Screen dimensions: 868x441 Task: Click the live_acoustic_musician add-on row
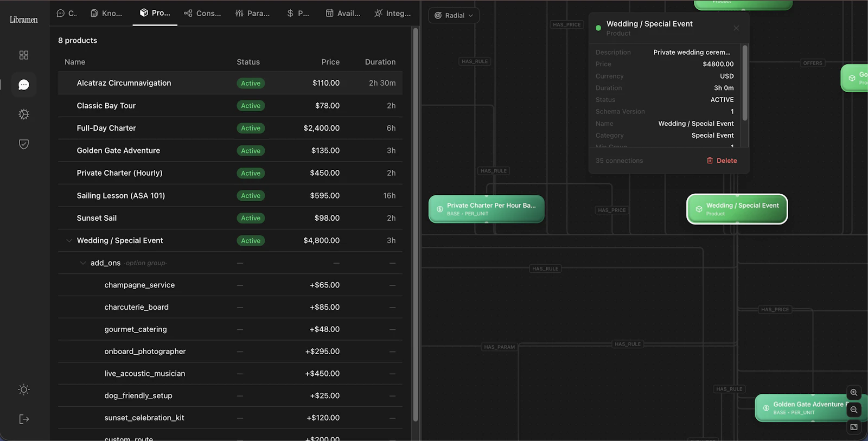click(x=230, y=374)
